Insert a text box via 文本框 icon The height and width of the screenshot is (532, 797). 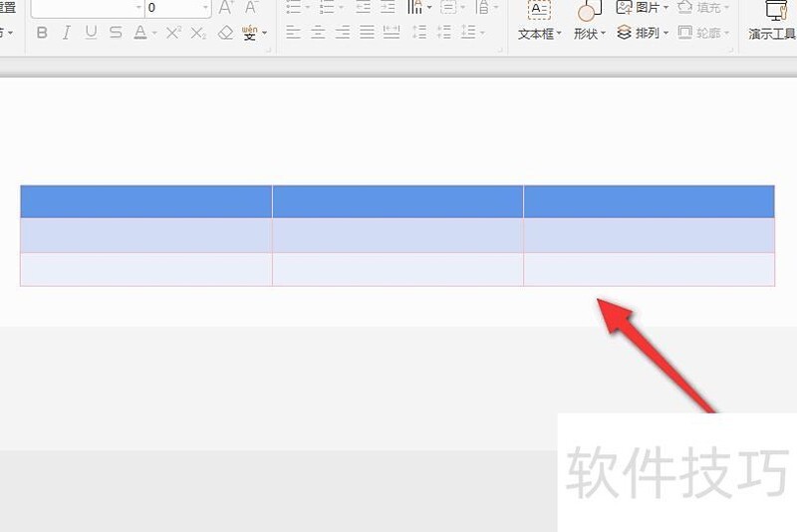pos(539,10)
